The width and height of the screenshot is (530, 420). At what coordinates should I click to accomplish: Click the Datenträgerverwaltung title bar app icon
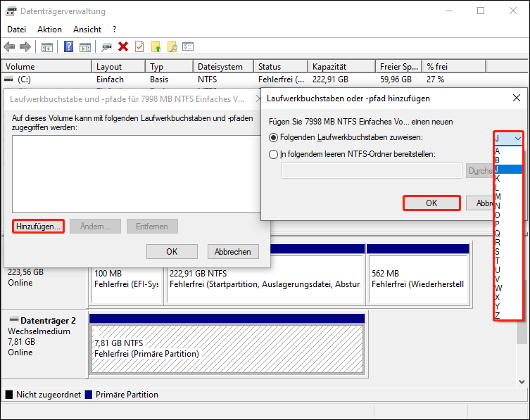coord(11,11)
